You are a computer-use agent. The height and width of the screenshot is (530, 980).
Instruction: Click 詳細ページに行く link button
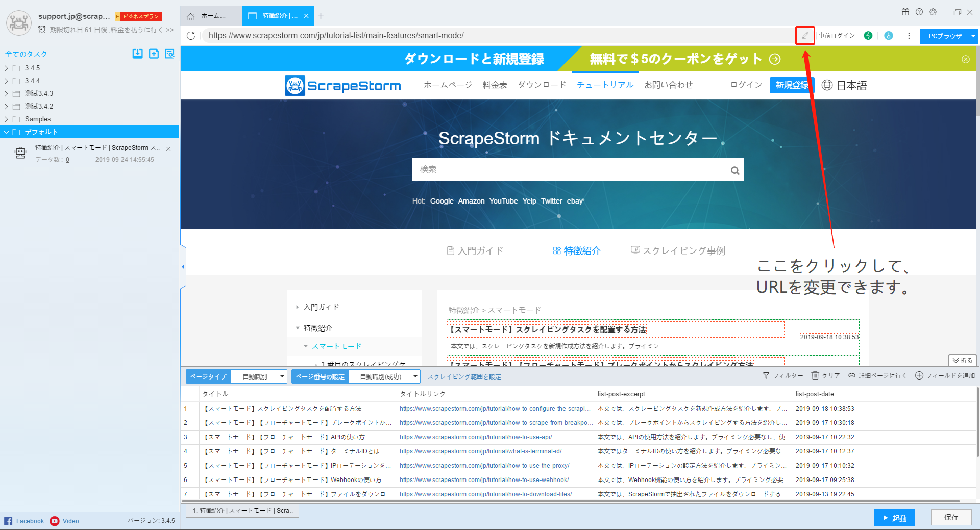coord(877,375)
